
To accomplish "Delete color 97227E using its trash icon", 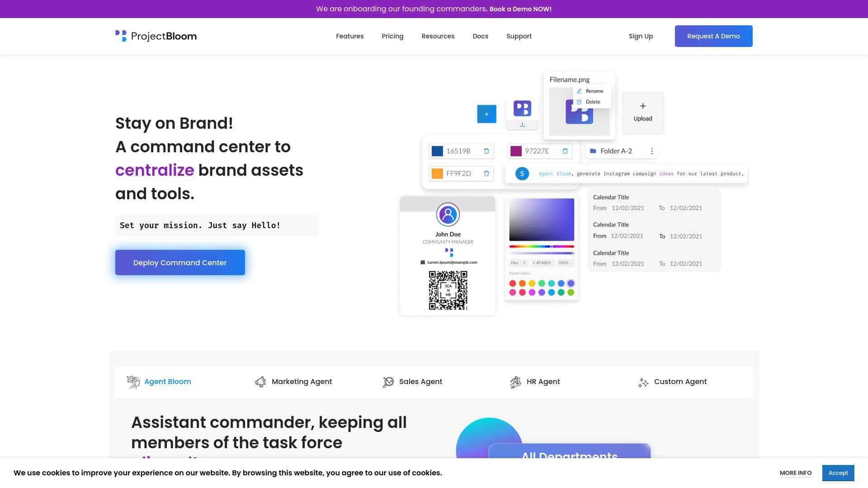I will click(x=565, y=151).
